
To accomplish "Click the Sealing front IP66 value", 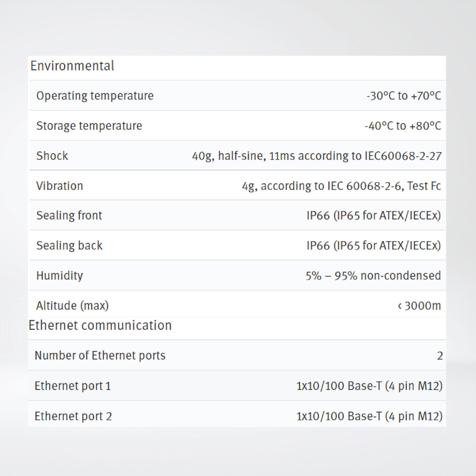I will click(x=374, y=216).
